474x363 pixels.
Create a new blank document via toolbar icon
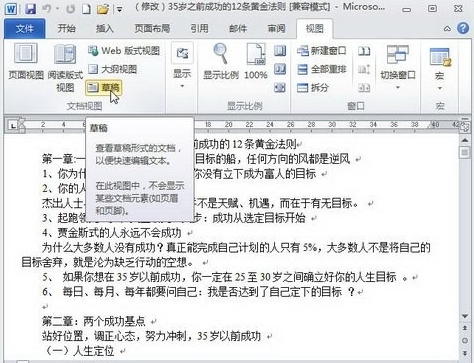coord(86,9)
